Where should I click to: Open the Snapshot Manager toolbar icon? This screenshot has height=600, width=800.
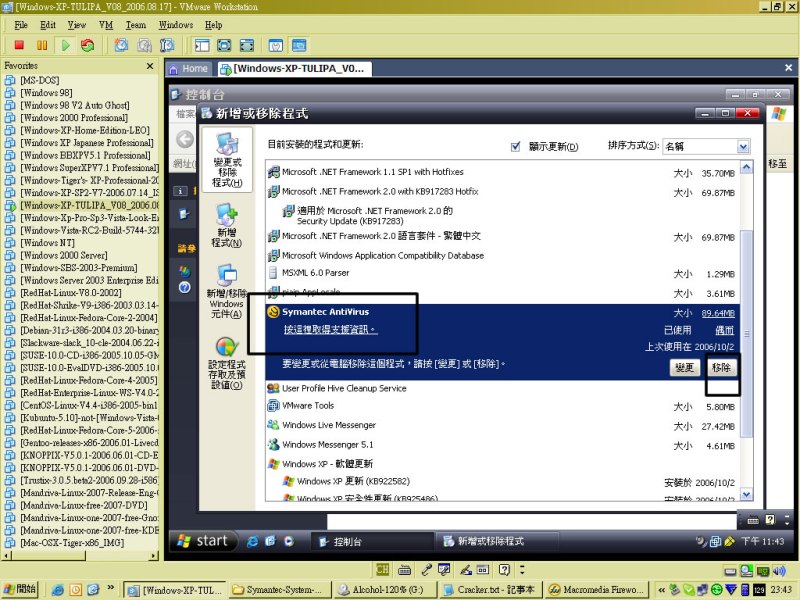tap(167, 45)
